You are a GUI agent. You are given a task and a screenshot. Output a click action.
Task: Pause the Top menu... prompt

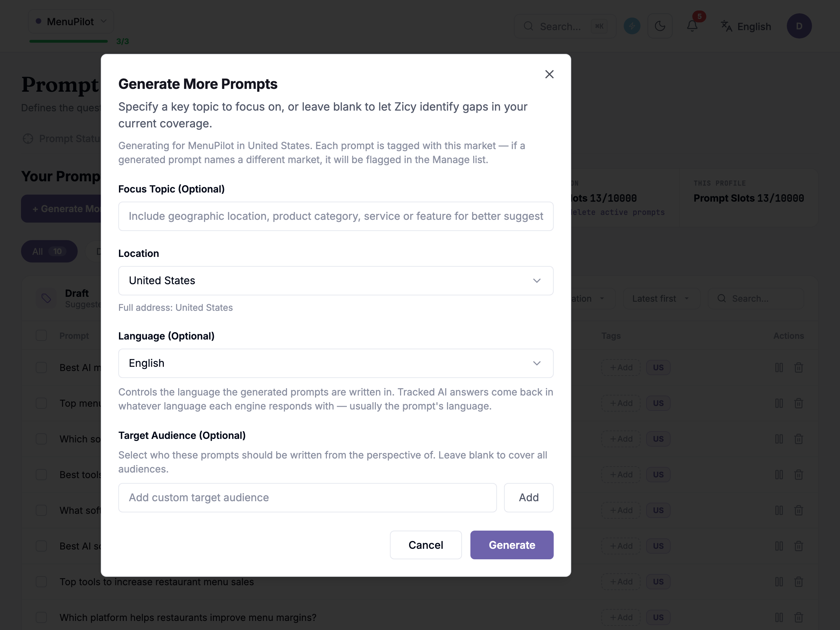(x=779, y=403)
